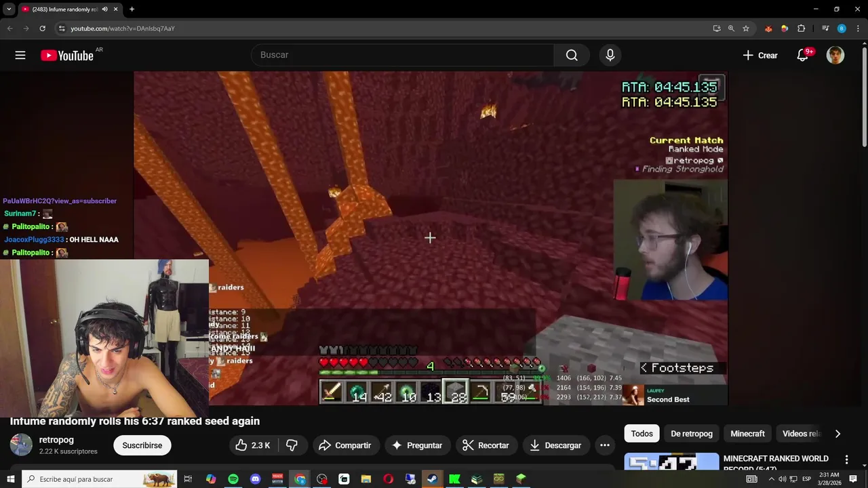Close the YouTube browser tab
Screen dimensions: 868x488
click(116, 9)
